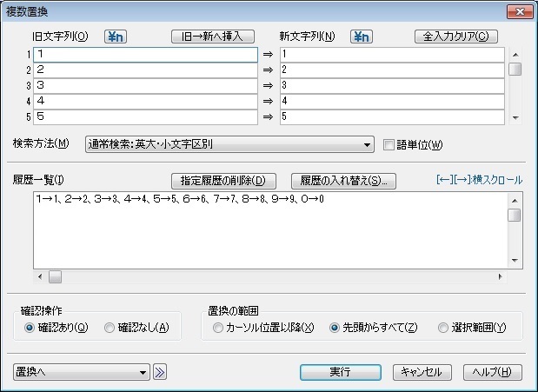The image size is (538, 392).
Task: Select the カーソル位置以降 radio option
Action: (x=217, y=328)
